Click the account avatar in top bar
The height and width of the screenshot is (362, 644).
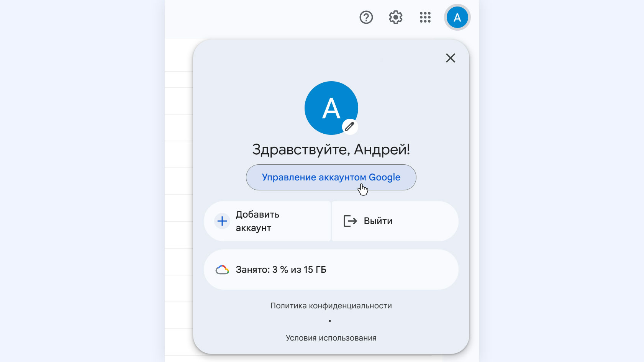coord(457,17)
